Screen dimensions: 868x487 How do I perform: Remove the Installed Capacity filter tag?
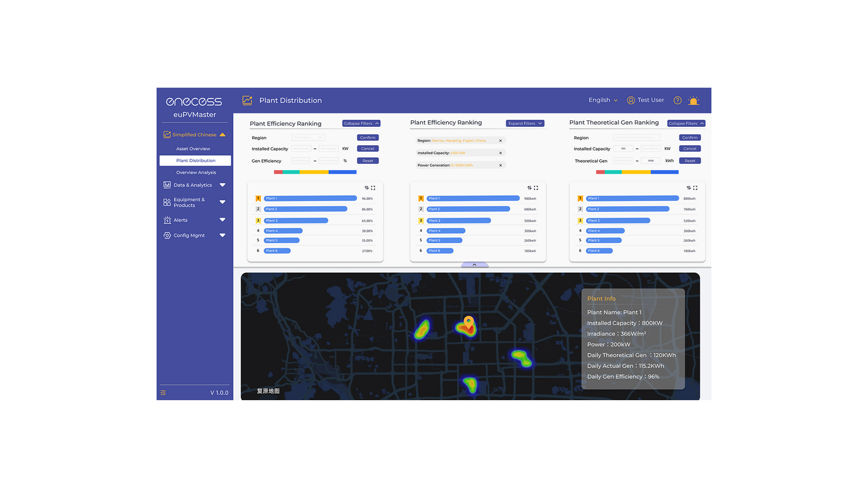coord(501,153)
